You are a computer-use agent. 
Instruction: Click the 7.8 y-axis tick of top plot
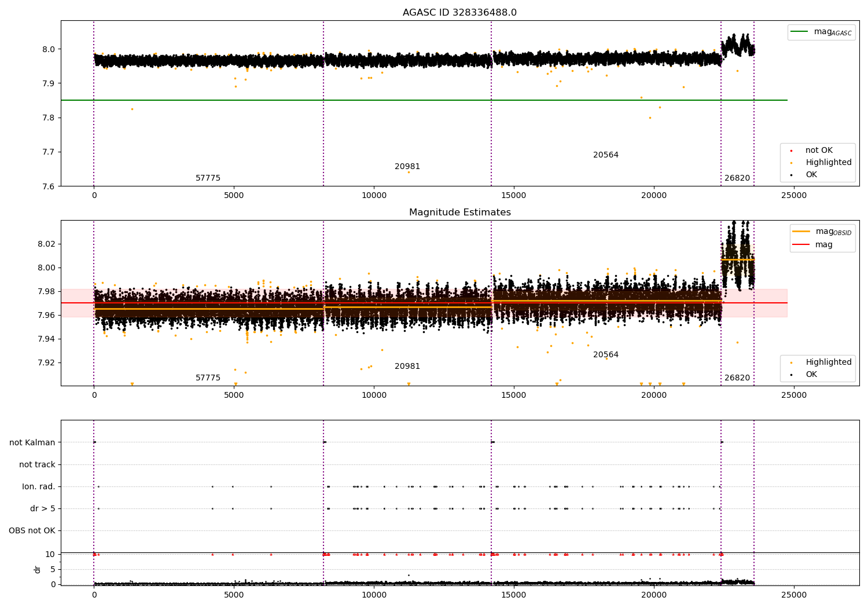pos(50,118)
